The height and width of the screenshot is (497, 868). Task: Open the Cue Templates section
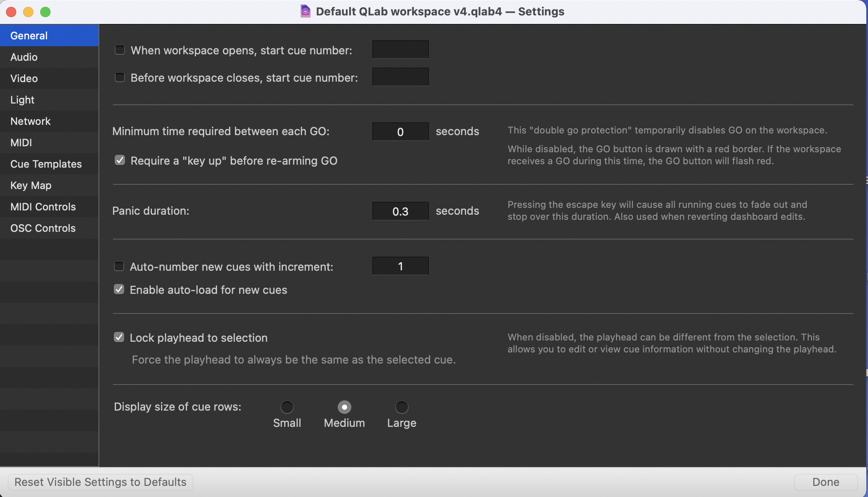[46, 164]
